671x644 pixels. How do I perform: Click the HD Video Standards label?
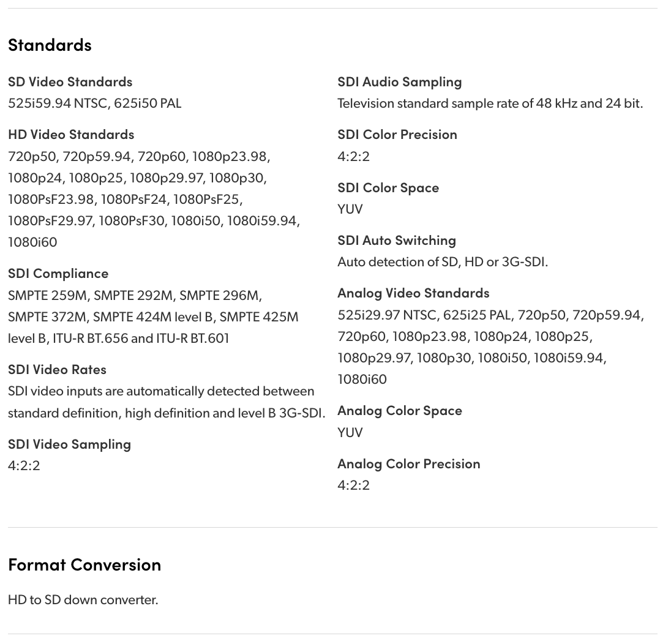(x=71, y=134)
